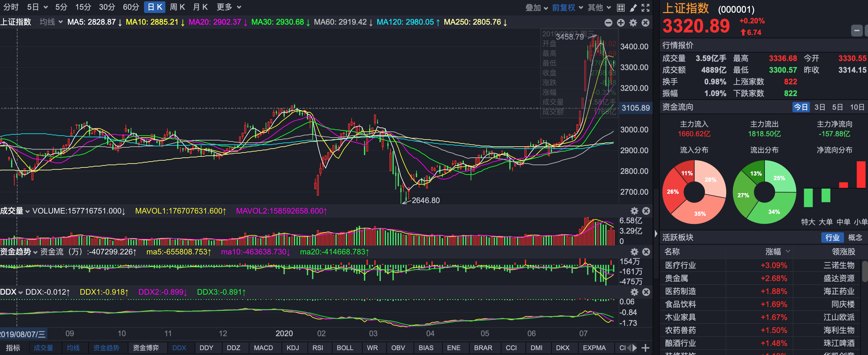Sort active sectors by 涨幅 column
This screenshot has width=868, height=355.
778,251
